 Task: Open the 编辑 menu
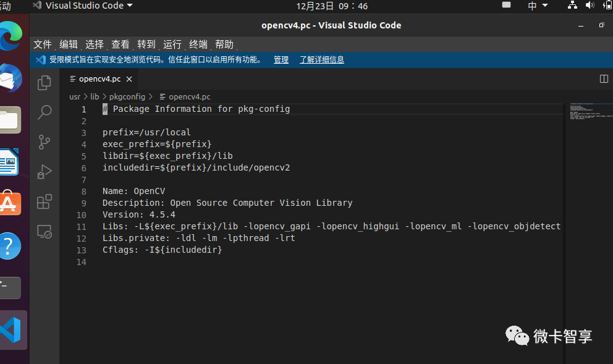(69, 44)
